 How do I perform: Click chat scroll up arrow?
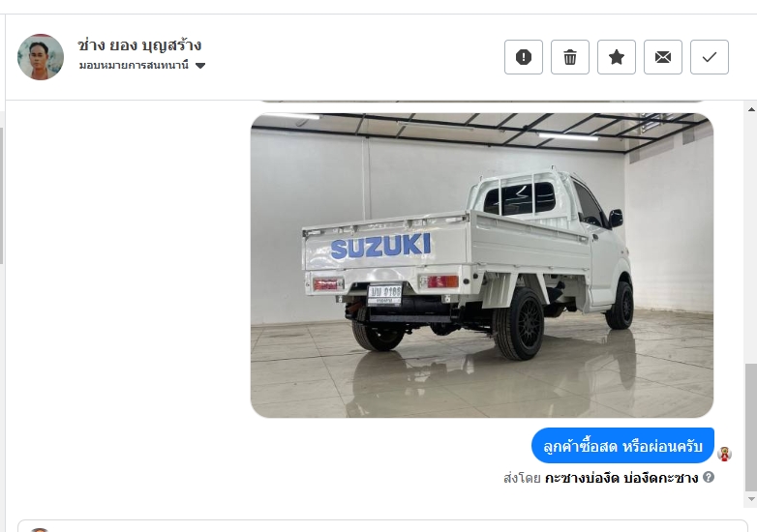[x=751, y=109]
